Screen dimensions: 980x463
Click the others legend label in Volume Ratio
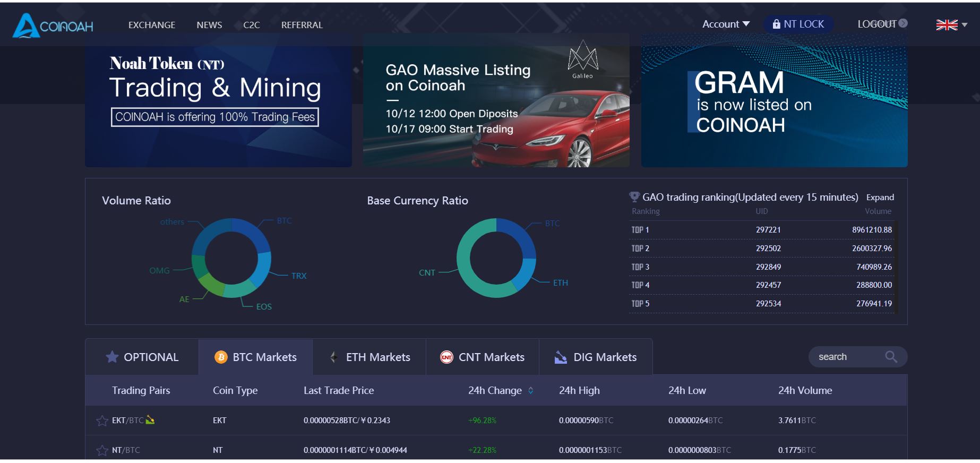[172, 222]
